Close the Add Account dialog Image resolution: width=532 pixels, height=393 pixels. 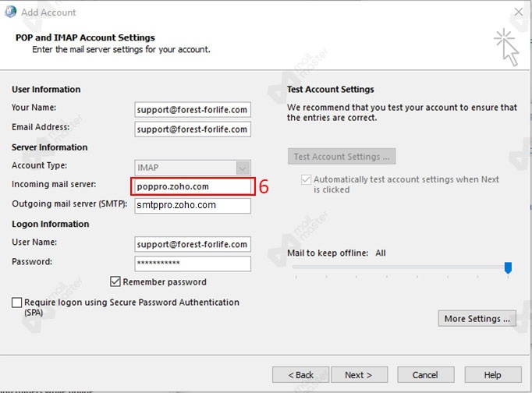tap(519, 12)
